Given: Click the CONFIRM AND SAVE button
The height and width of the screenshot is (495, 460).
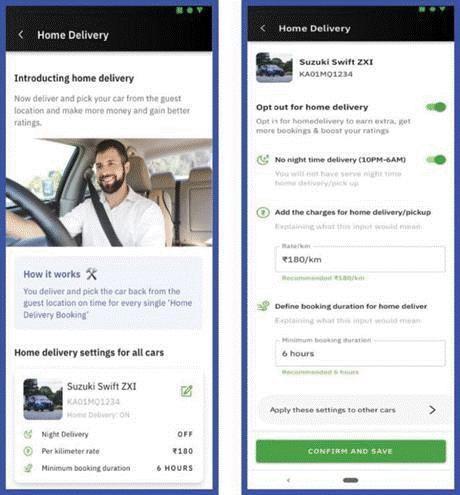Looking at the screenshot, I should click(x=351, y=451).
